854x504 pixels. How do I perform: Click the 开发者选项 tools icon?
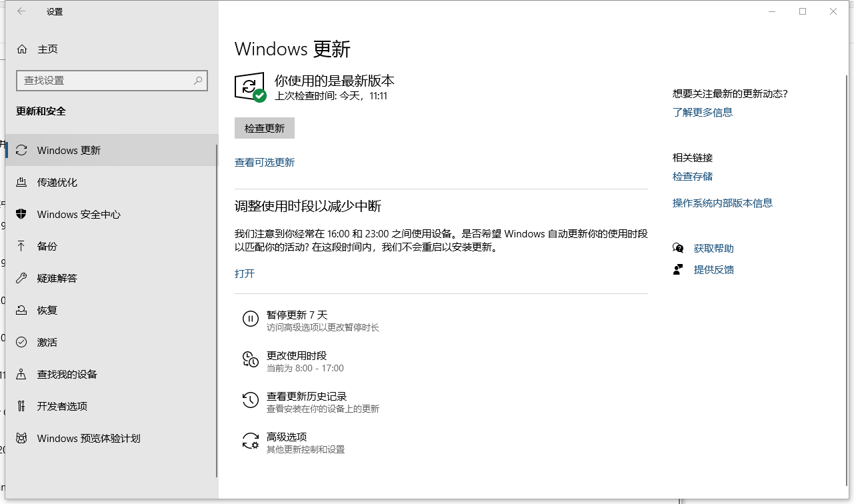[x=22, y=406]
